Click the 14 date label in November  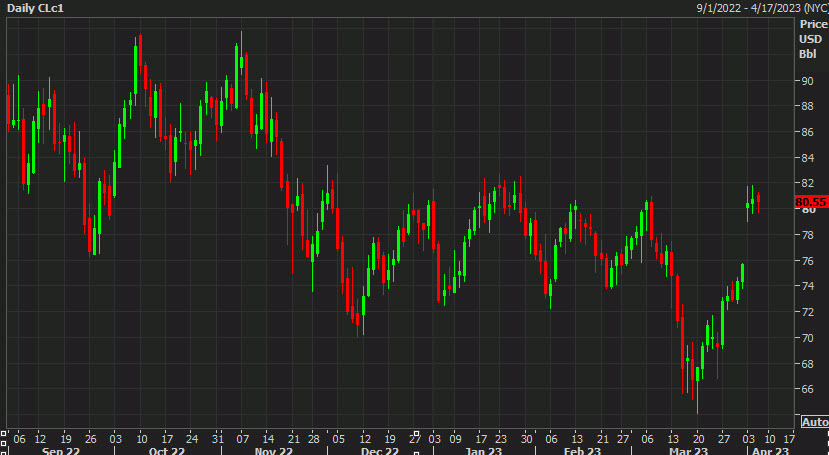coord(268,439)
